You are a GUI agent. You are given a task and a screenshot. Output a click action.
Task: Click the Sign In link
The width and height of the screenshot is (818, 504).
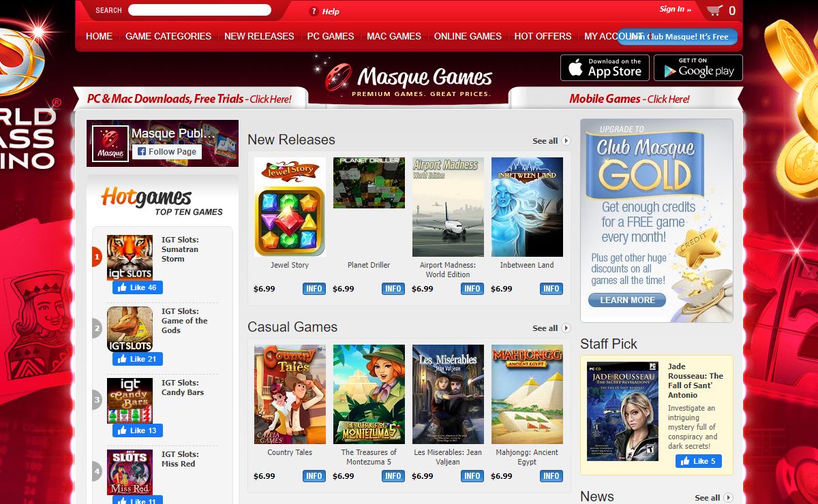coord(675,10)
